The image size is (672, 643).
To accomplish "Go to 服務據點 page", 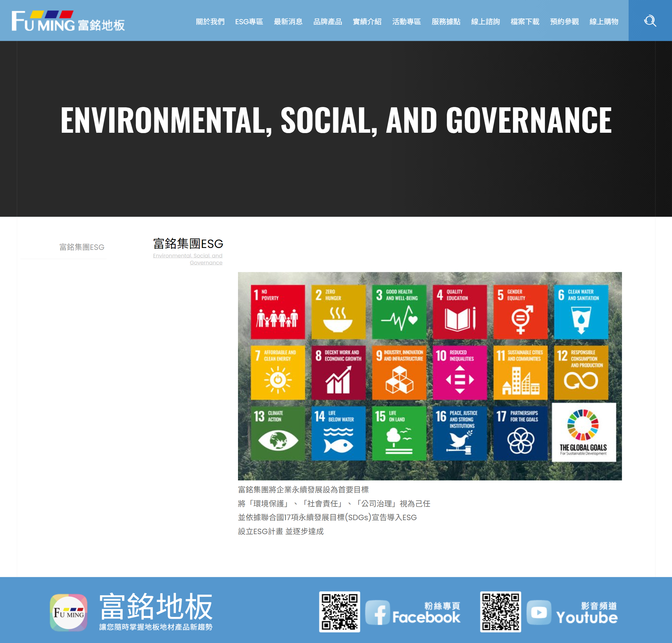I will tap(446, 22).
